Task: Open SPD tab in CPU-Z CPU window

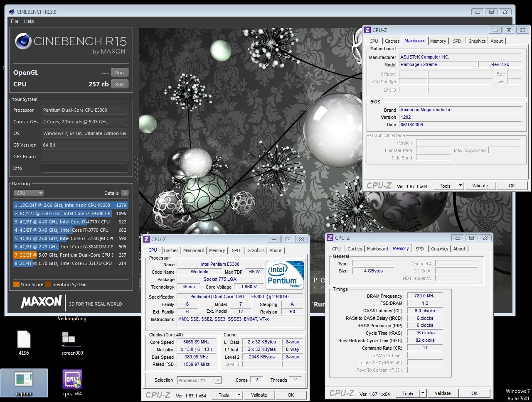Action: click(236, 250)
